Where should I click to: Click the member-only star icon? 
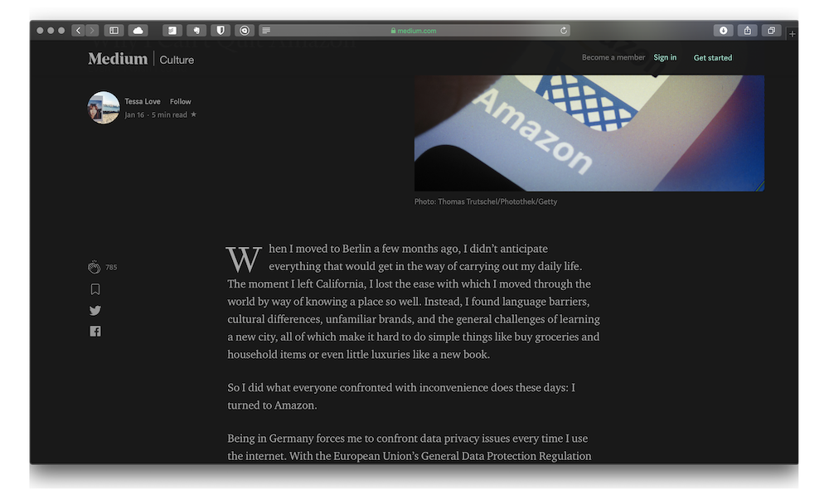[193, 114]
